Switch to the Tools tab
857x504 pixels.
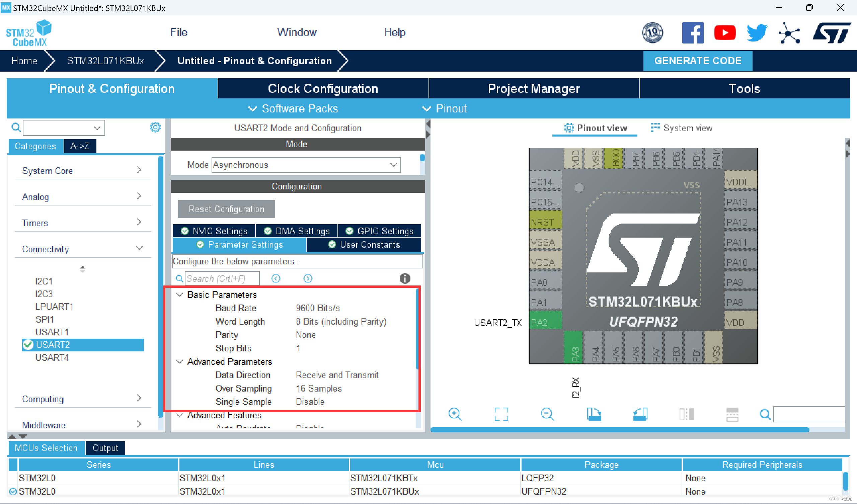tap(745, 88)
